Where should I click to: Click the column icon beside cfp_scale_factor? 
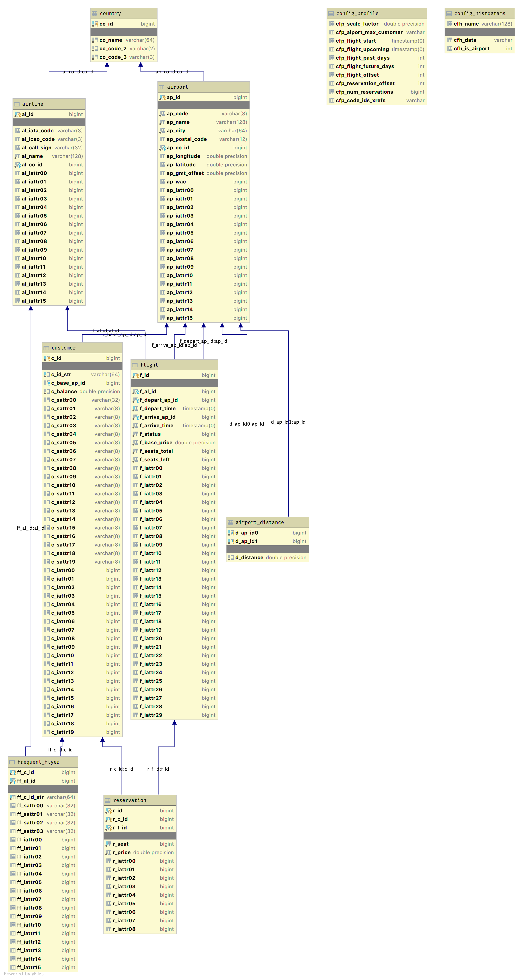pos(332,24)
